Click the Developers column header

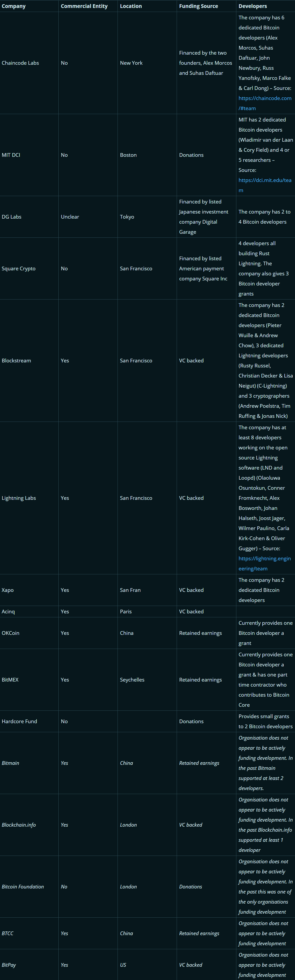(x=253, y=6)
